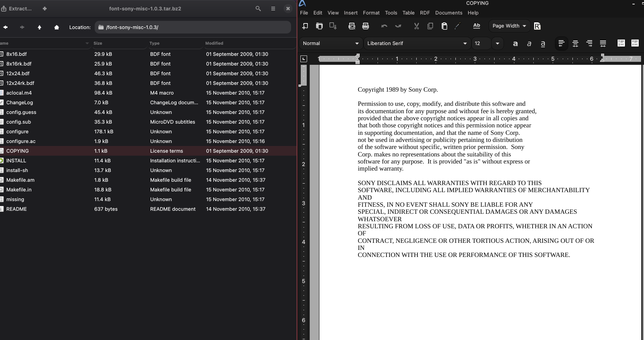Create a new document in AbiWord
Viewport: 644px width, 340px height.
pyautogui.click(x=305, y=26)
